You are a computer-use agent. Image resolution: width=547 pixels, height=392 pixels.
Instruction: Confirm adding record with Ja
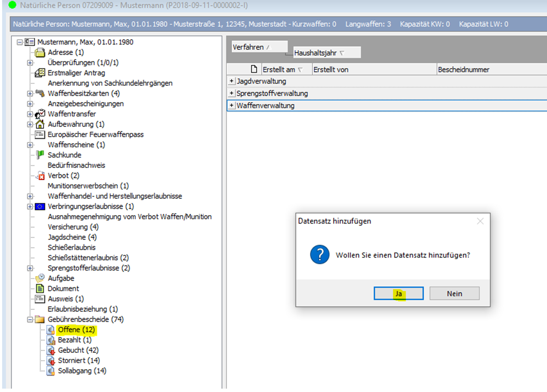[398, 293]
